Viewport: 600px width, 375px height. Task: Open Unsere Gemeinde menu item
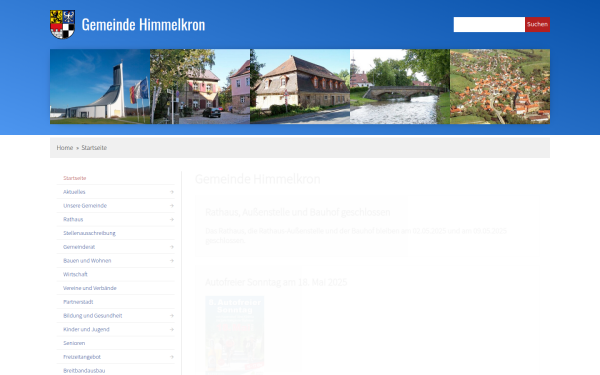pos(85,205)
